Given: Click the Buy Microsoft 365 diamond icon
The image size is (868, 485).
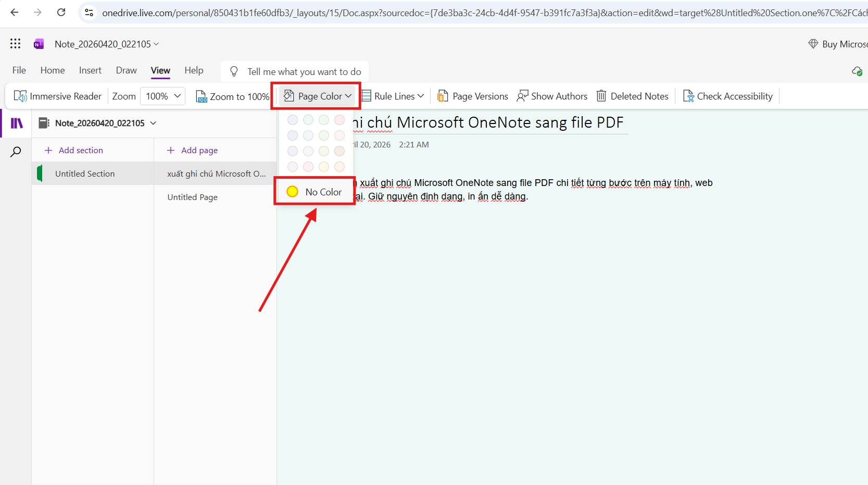Looking at the screenshot, I should pyautogui.click(x=813, y=44).
